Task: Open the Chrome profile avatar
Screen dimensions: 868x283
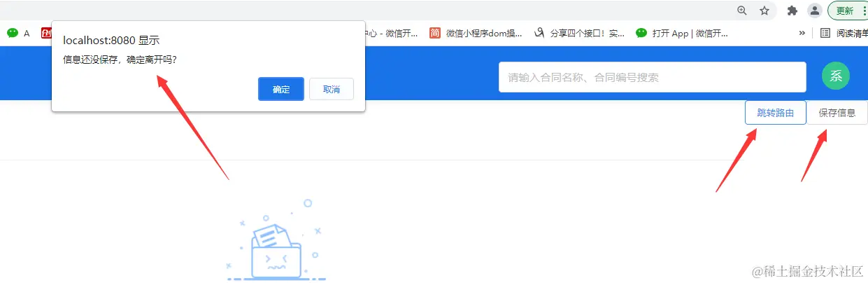Action: point(814,11)
